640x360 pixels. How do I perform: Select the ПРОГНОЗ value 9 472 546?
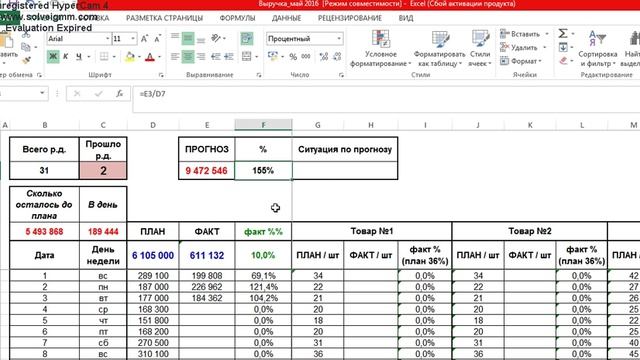(207, 171)
